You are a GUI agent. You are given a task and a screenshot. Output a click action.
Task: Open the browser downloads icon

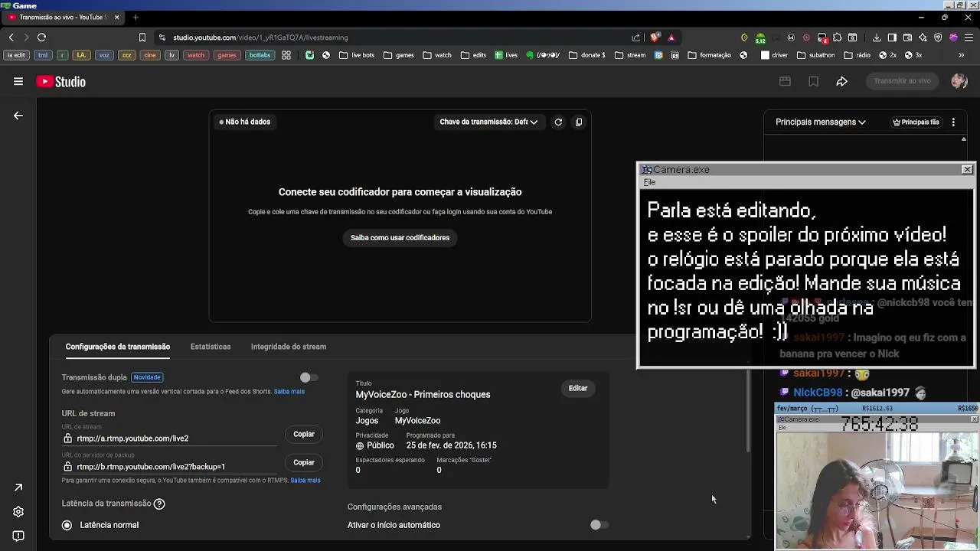tap(877, 37)
